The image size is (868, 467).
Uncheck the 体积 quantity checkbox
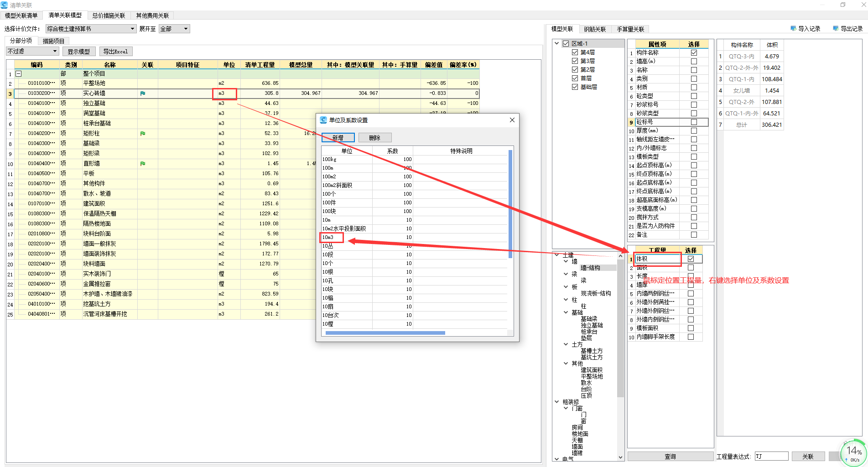(691, 259)
